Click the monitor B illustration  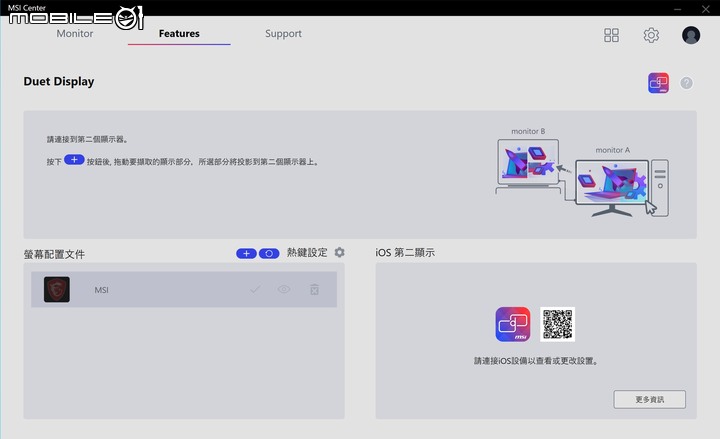[x=529, y=166]
